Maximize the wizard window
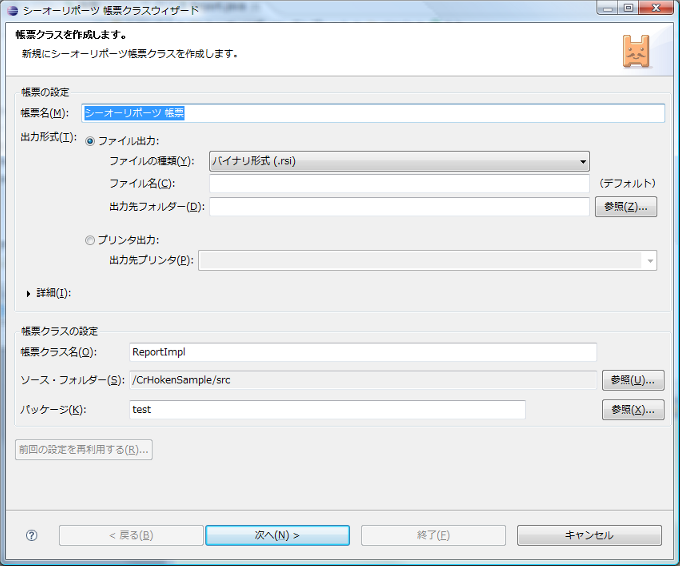The image size is (680, 566). [x=628, y=8]
